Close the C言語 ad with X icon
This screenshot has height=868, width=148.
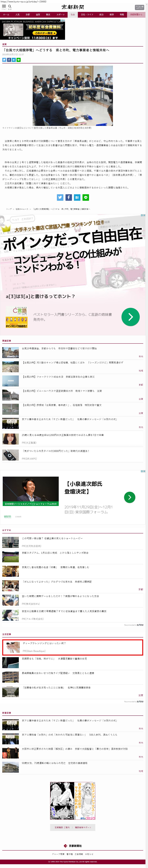coord(144,215)
